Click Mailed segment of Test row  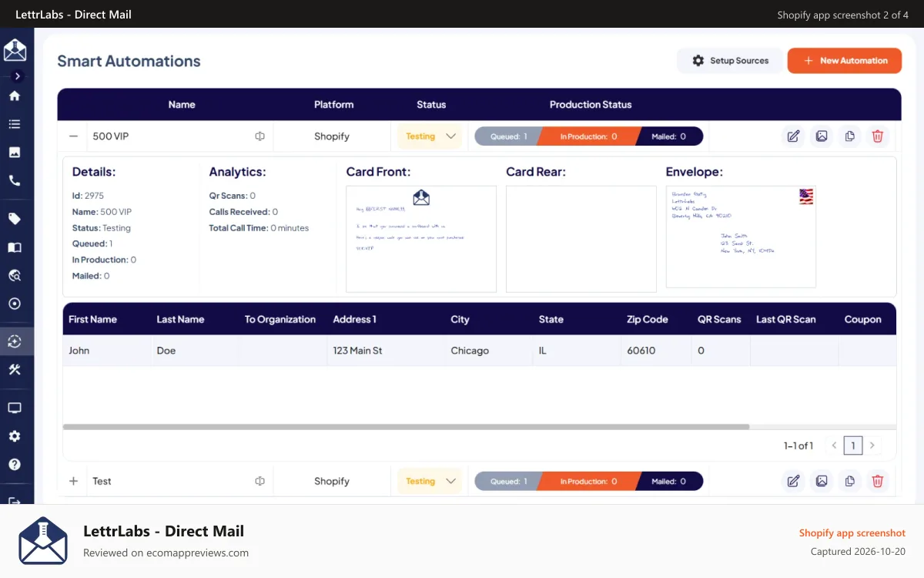click(x=668, y=481)
